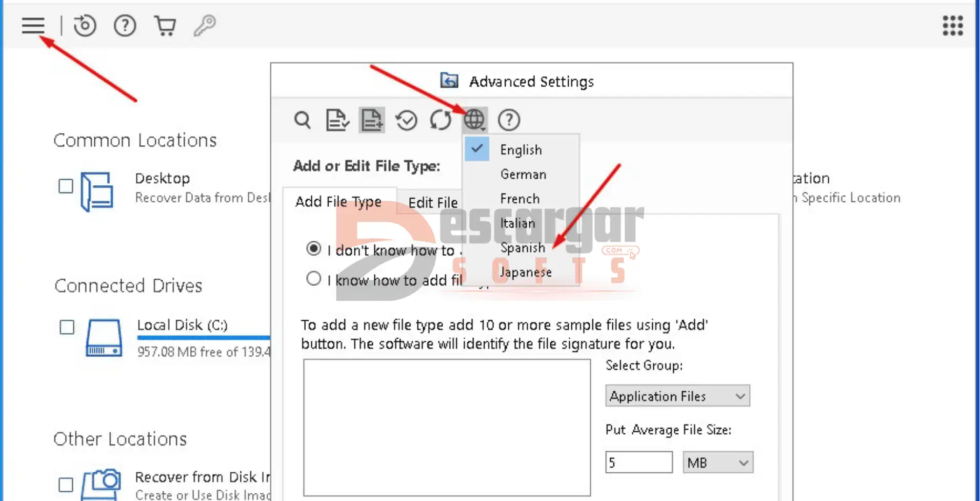This screenshot has height=501, width=980.
Task: Choose Spanish in the language menu
Action: [x=521, y=247]
